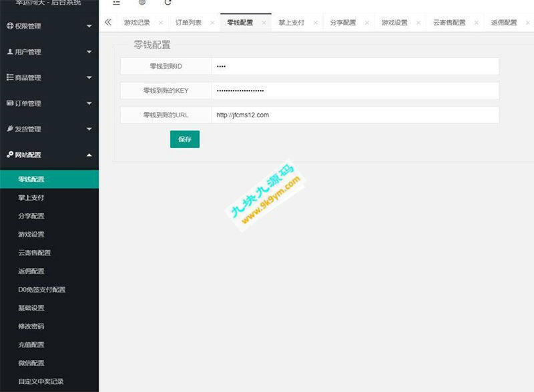Switch to the 分享配置 tab

(343, 23)
